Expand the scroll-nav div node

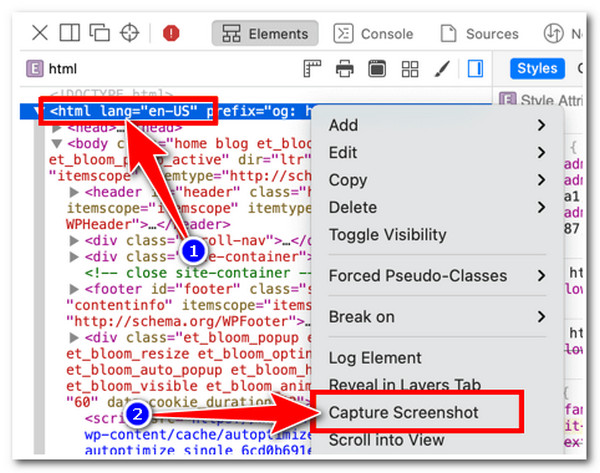tap(74, 241)
